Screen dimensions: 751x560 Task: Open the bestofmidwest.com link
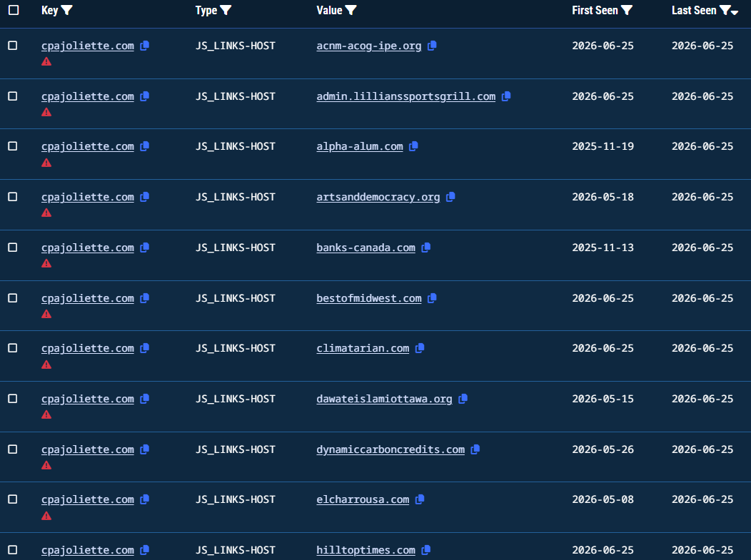[369, 299]
